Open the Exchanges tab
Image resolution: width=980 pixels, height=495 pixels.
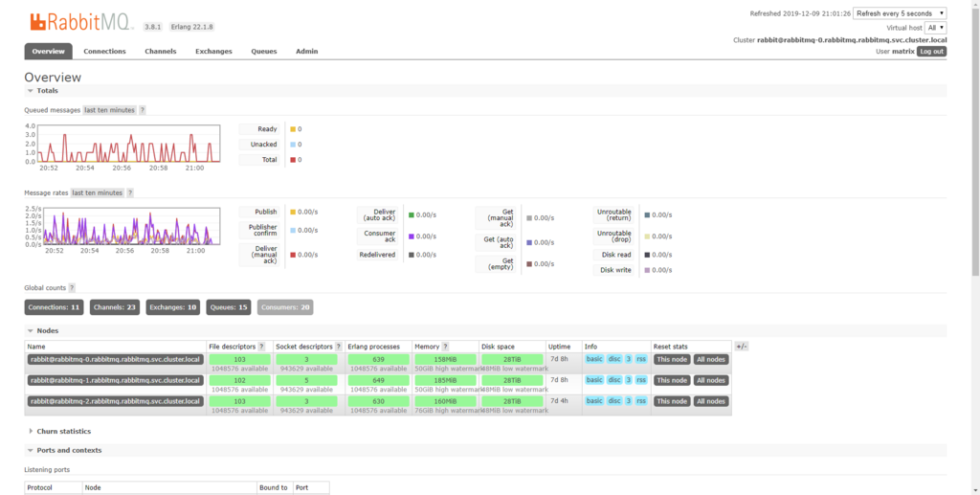pyautogui.click(x=213, y=52)
